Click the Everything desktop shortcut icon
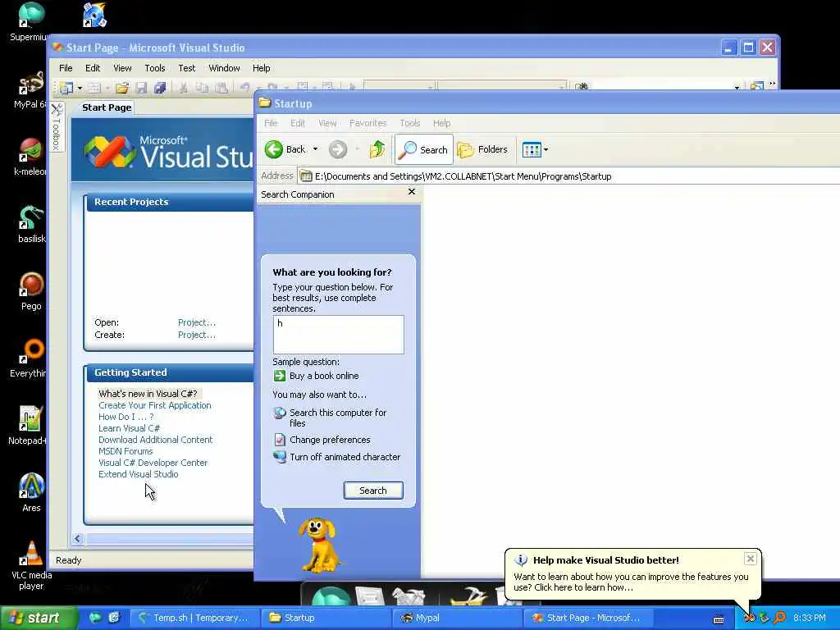 tap(31, 351)
